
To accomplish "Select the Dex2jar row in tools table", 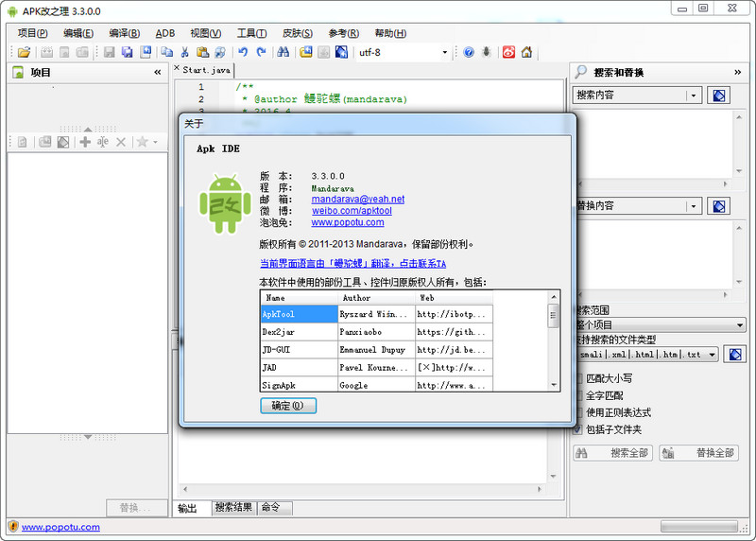I will pos(299,332).
